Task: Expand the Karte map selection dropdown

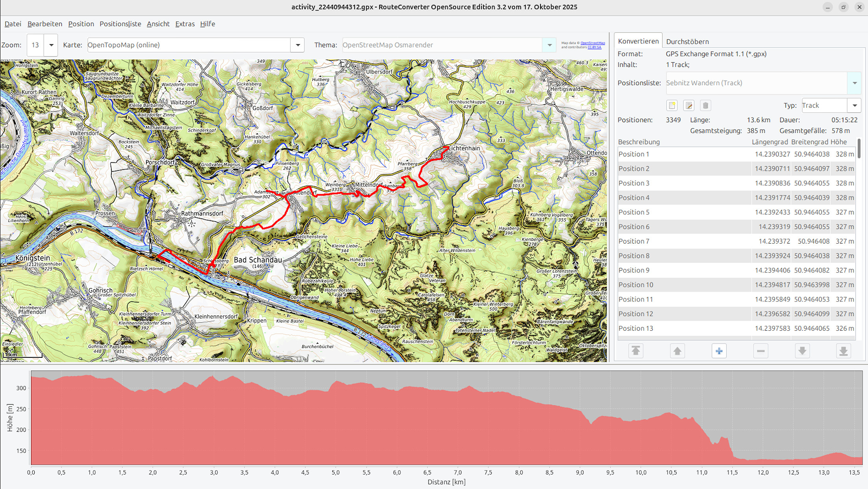Action: click(298, 45)
